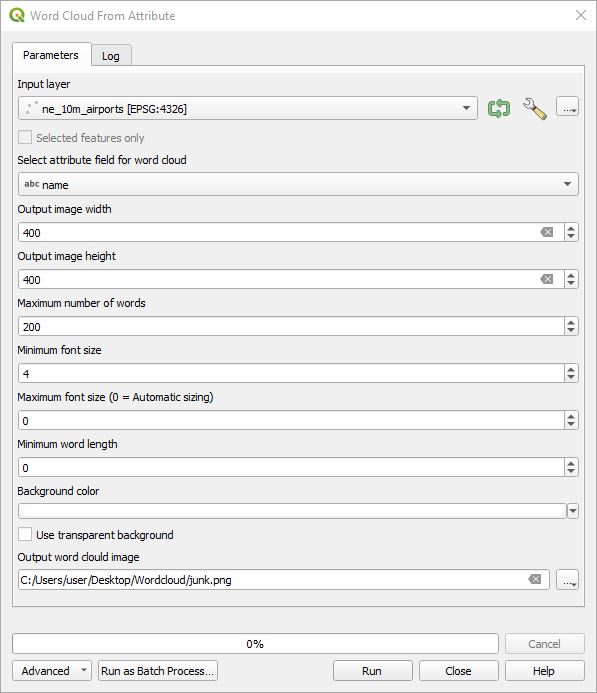
Task: Adjust Minimum word length stepper
Action: 571,467
